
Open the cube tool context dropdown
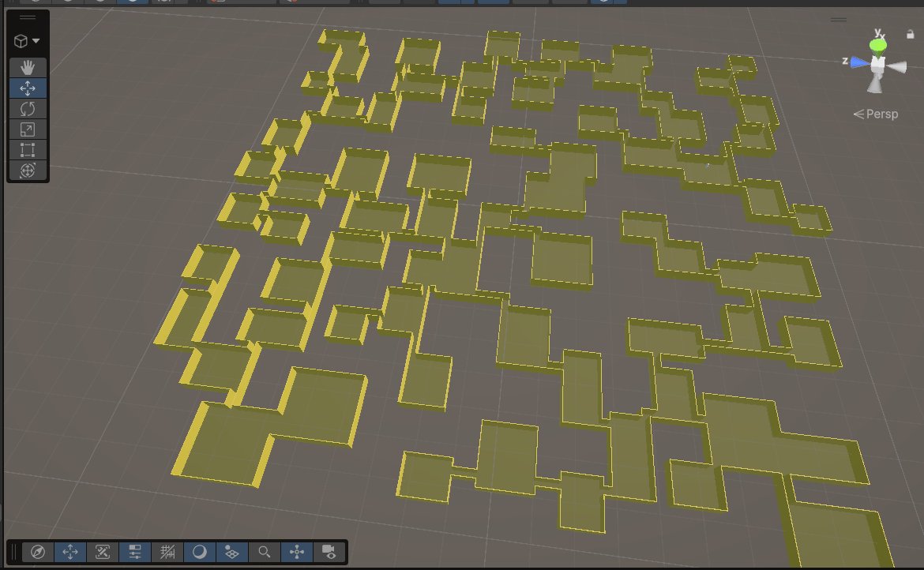point(27,40)
